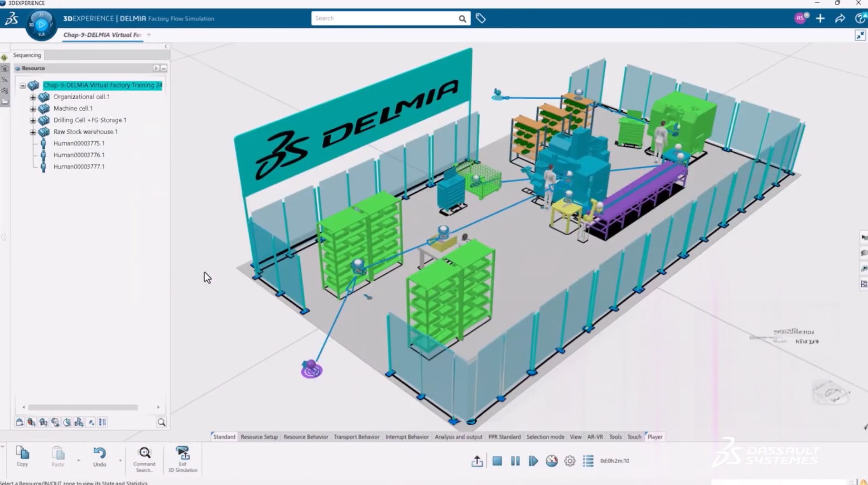Stop the simulation in the Player toolbar

tap(497, 461)
